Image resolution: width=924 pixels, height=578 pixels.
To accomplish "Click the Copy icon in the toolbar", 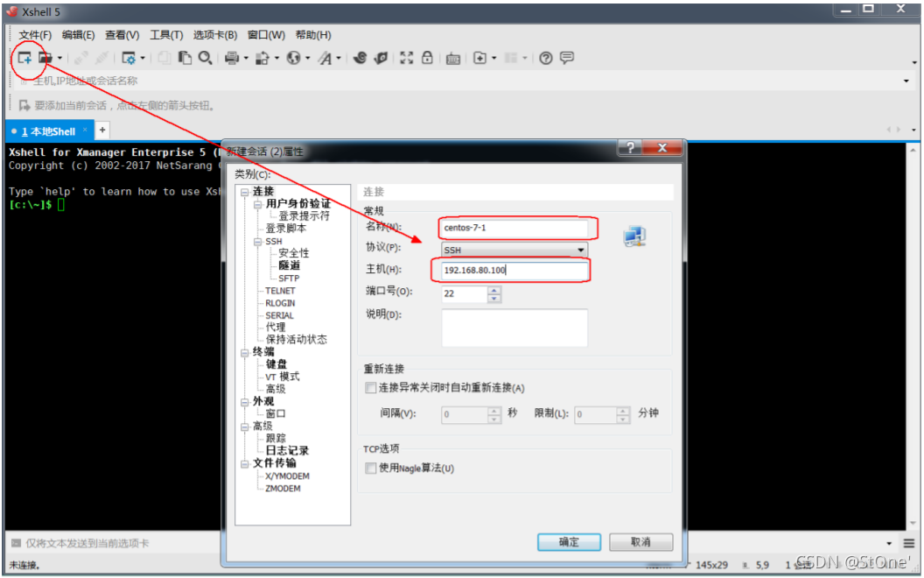I will click(x=164, y=58).
